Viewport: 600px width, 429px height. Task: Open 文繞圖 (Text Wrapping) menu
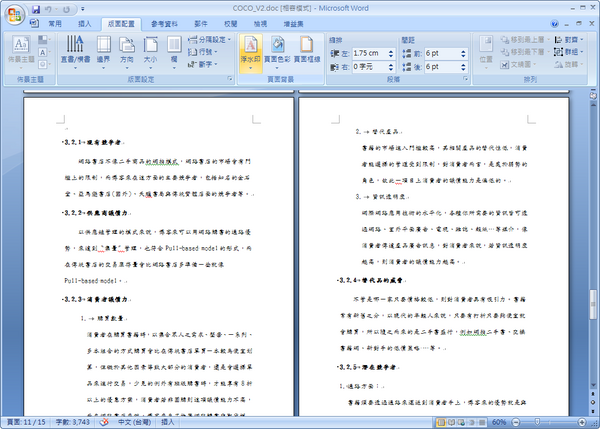[x=519, y=64]
